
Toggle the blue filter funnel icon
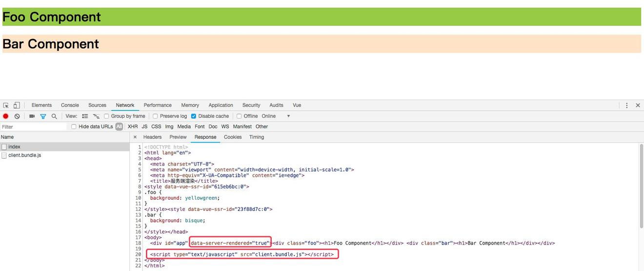tap(43, 116)
